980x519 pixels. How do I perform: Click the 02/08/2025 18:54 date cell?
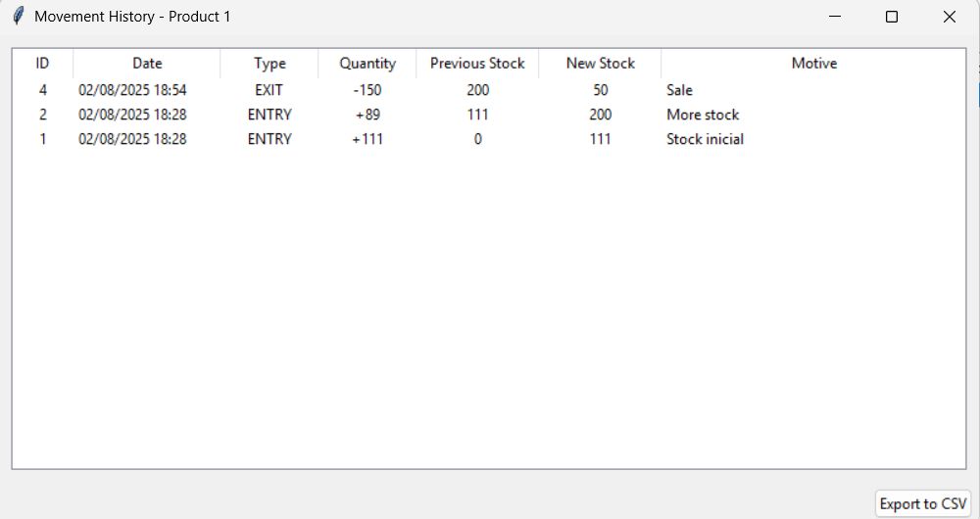click(132, 90)
